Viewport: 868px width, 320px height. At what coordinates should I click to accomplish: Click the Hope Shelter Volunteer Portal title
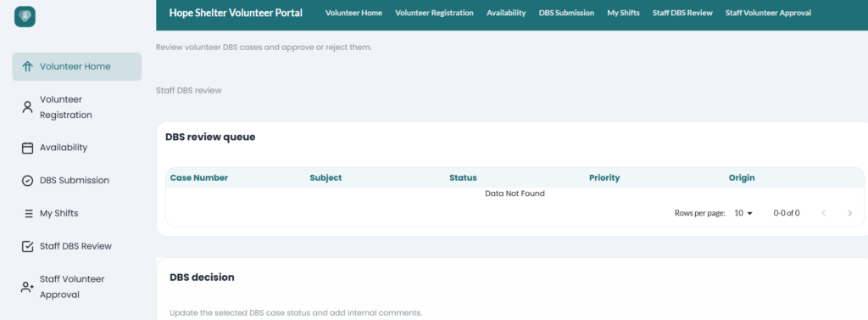pyautogui.click(x=236, y=13)
